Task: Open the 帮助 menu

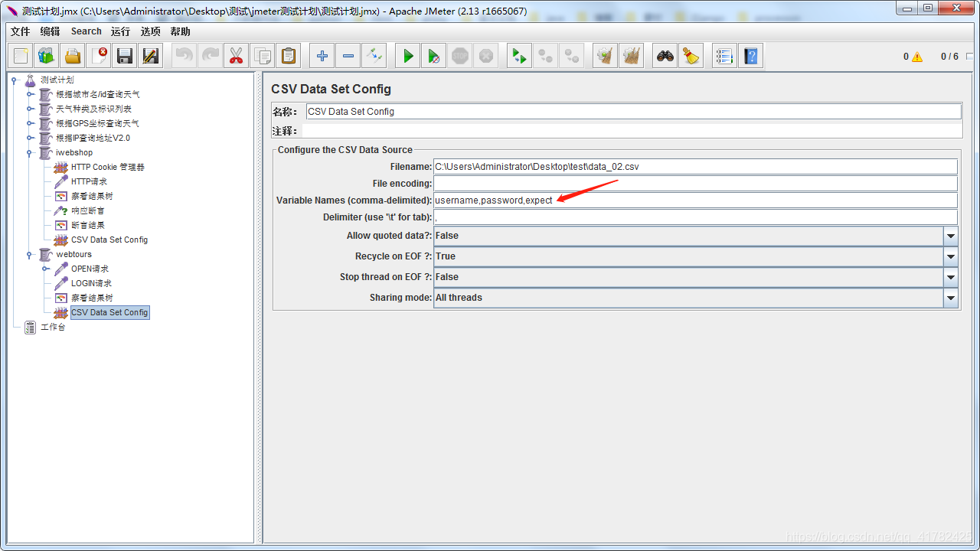Action: pyautogui.click(x=181, y=31)
